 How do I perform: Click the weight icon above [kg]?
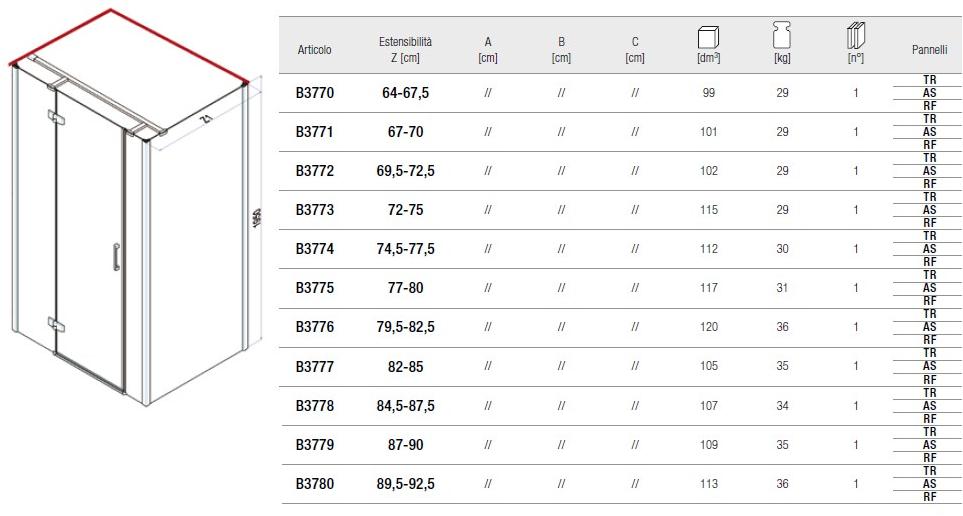click(x=782, y=36)
